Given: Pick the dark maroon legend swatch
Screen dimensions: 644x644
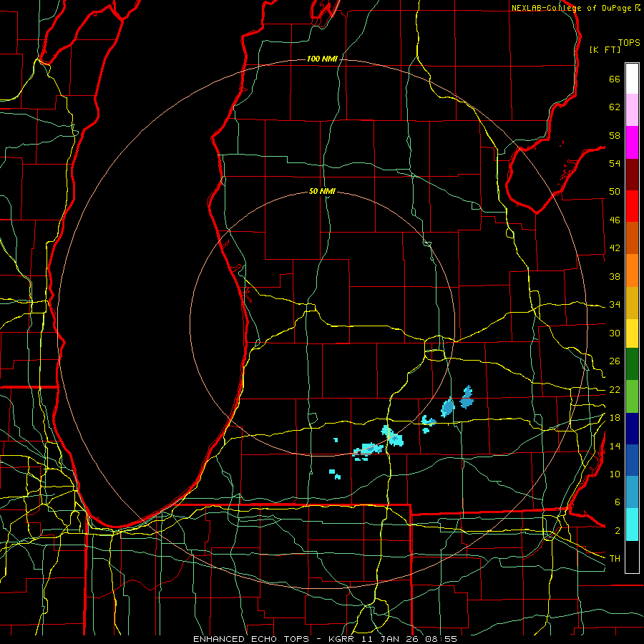Looking at the screenshot, I should pos(632,174).
